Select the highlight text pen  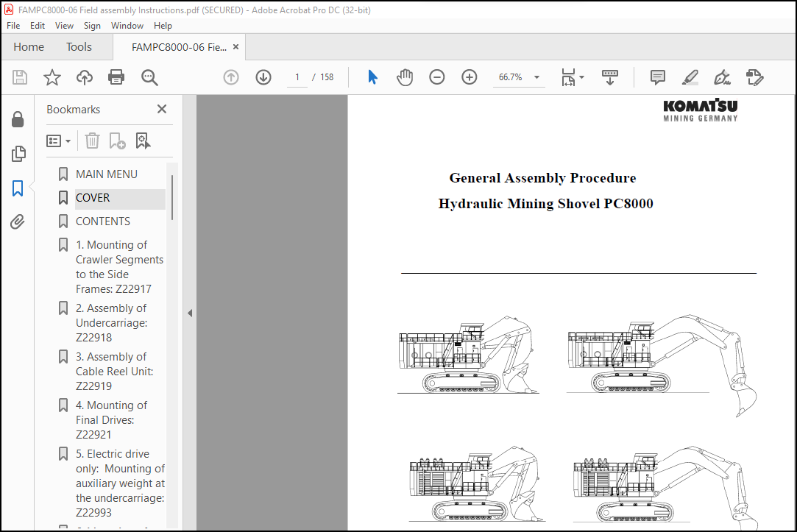point(690,77)
